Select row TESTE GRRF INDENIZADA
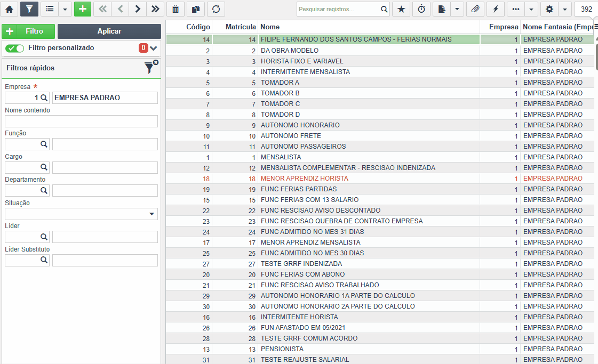The width and height of the screenshot is (598, 364). click(x=380, y=264)
